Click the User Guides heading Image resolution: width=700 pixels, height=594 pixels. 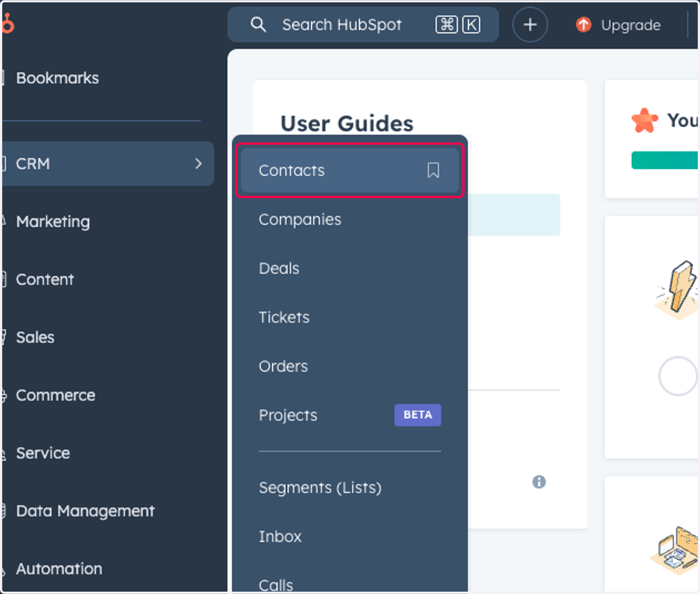pyautogui.click(x=347, y=124)
